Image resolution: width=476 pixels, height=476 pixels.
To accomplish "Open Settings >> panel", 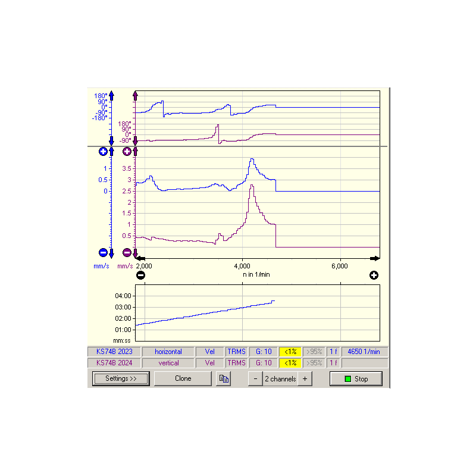I will tap(121, 378).
